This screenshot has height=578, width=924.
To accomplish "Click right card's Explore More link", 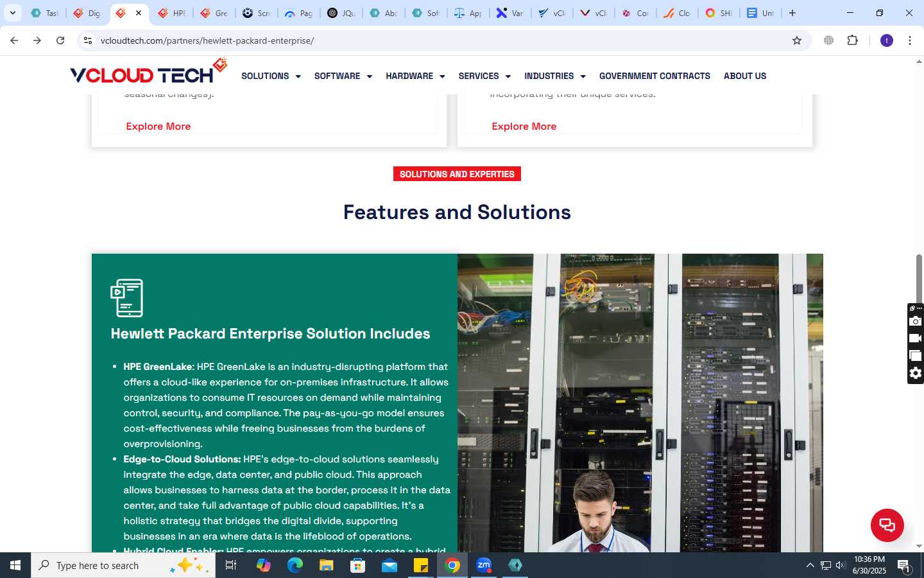I will (x=524, y=127).
